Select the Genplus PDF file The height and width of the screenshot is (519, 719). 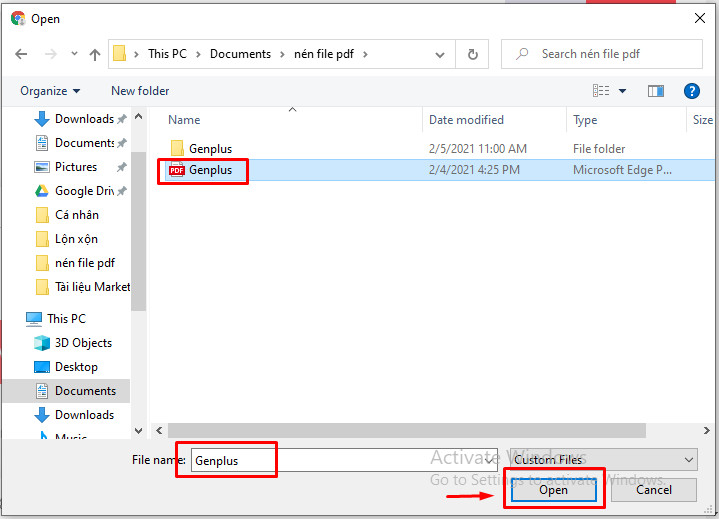(x=210, y=170)
